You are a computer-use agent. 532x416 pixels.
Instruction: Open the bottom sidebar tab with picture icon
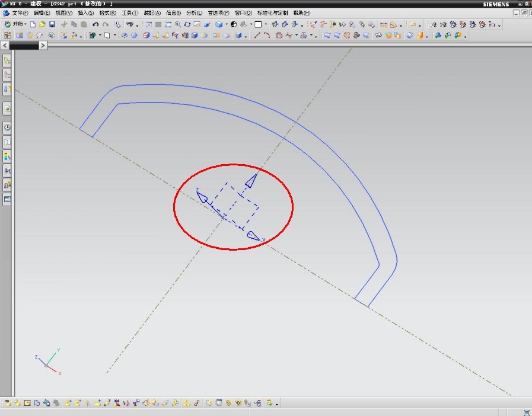click(7, 199)
